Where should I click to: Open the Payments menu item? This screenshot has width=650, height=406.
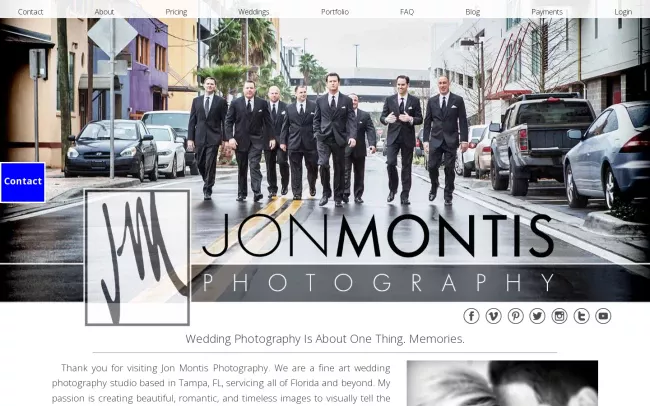[547, 12]
